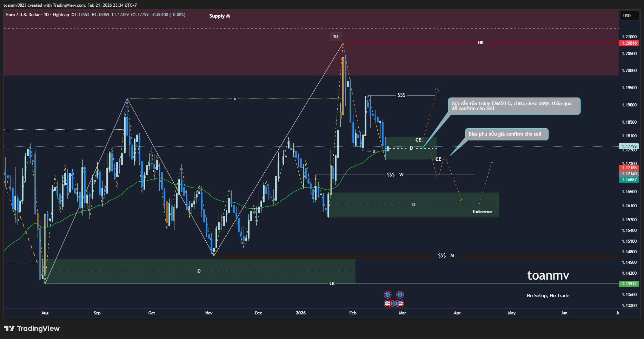
Task: Click the Jun label on the time axis
Action: (x=564, y=313)
